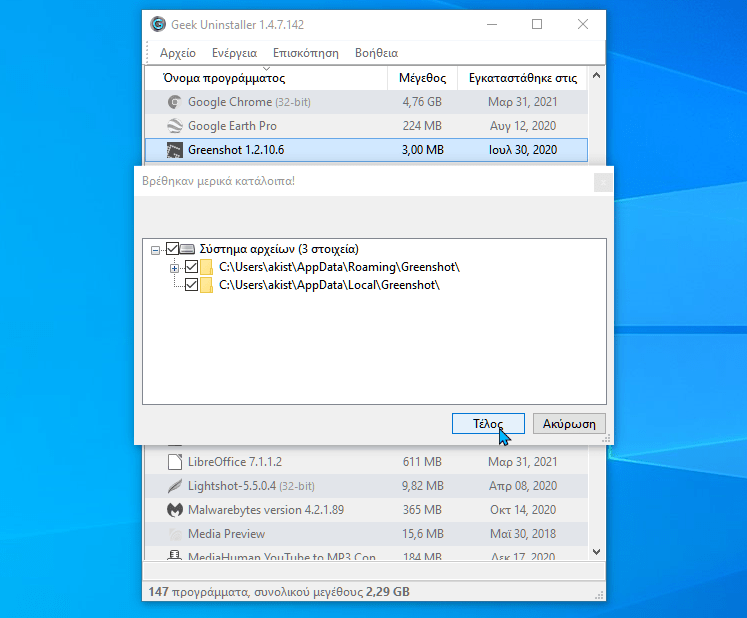The image size is (747, 618).
Task: Click the Roaming\Greenshot folder icon
Action: [206, 267]
